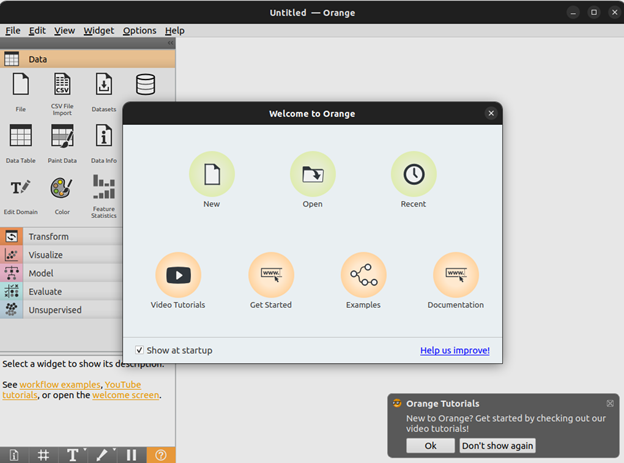Viewport: 624px width, 463px height.
Task: Open the Help menu
Action: click(175, 31)
